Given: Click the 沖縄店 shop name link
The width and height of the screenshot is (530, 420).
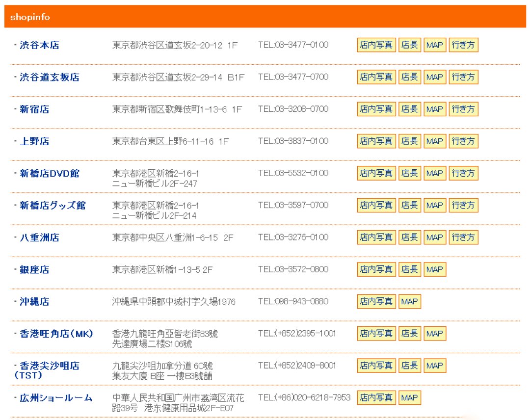Looking at the screenshot, I should [34, 302].
